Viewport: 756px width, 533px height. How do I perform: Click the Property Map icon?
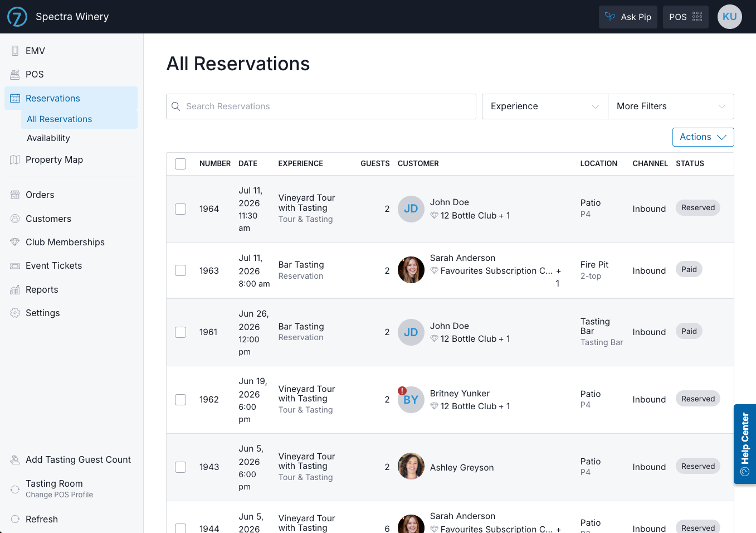pyautogui.click(x=15, y=159)
